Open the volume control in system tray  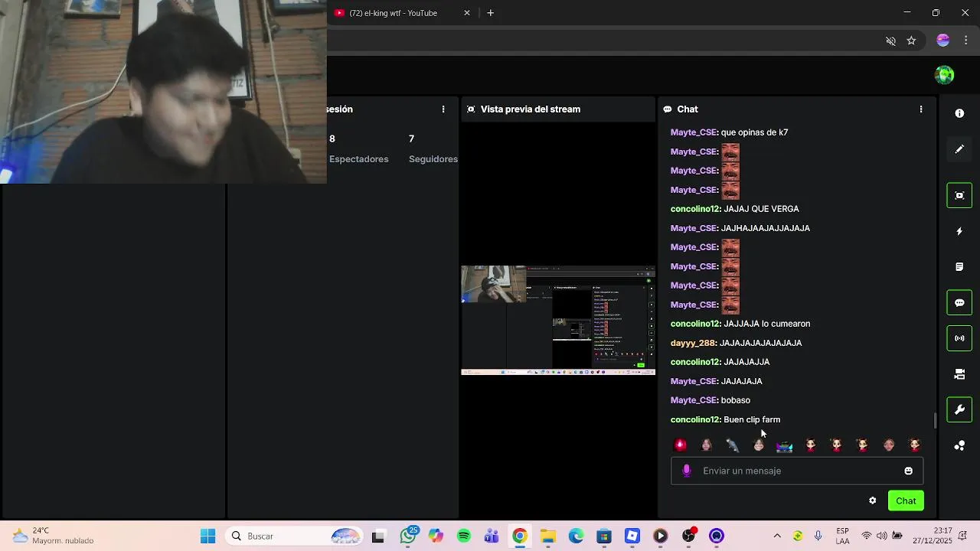[882, 536]
